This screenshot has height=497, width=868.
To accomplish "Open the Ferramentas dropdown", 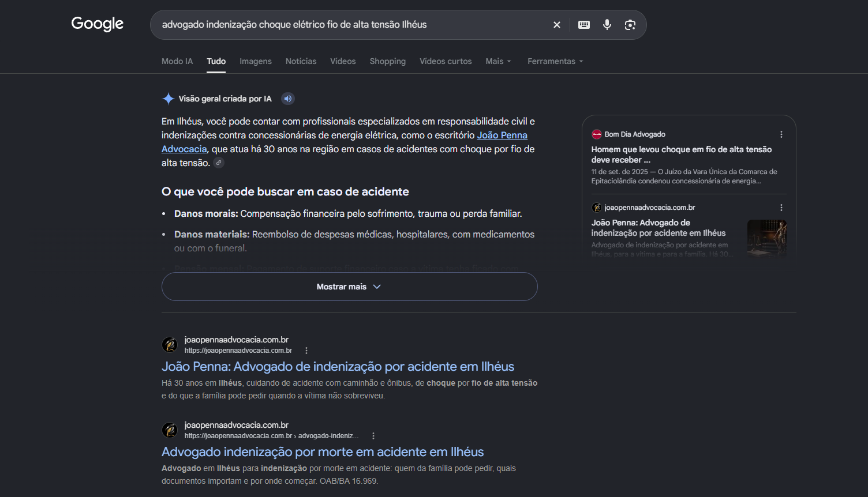I will 555,61.
